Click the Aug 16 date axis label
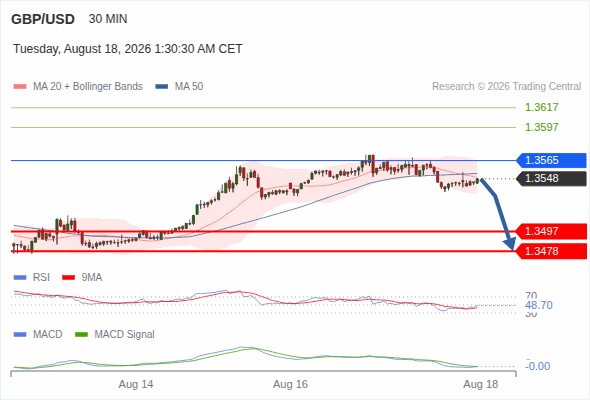 click(290, 385)
